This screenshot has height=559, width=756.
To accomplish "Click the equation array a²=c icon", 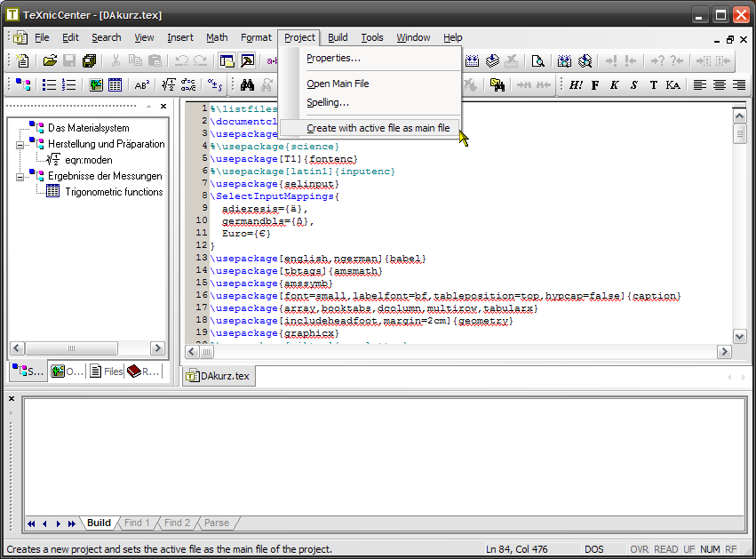I will coord(188,85).
